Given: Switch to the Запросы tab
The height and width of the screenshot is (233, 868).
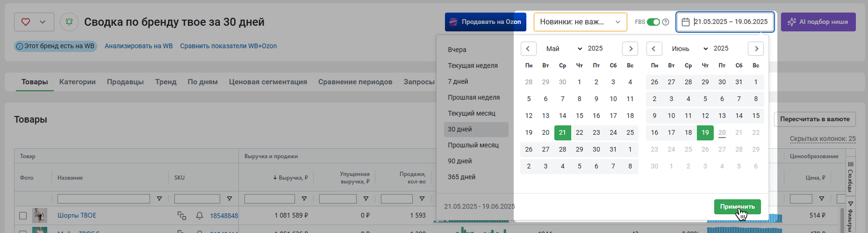Looking at the screenshot, I should click(x=419, y=82).
